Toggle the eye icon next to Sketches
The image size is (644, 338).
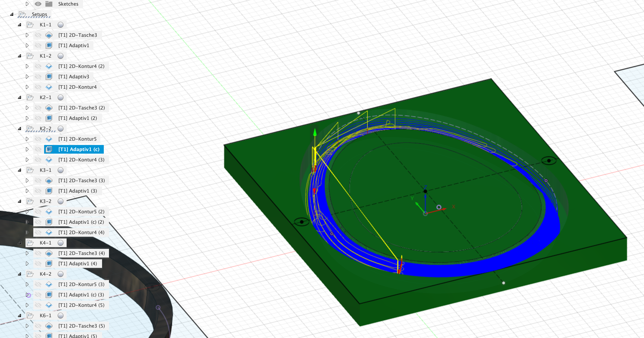(x=38, y=4)
